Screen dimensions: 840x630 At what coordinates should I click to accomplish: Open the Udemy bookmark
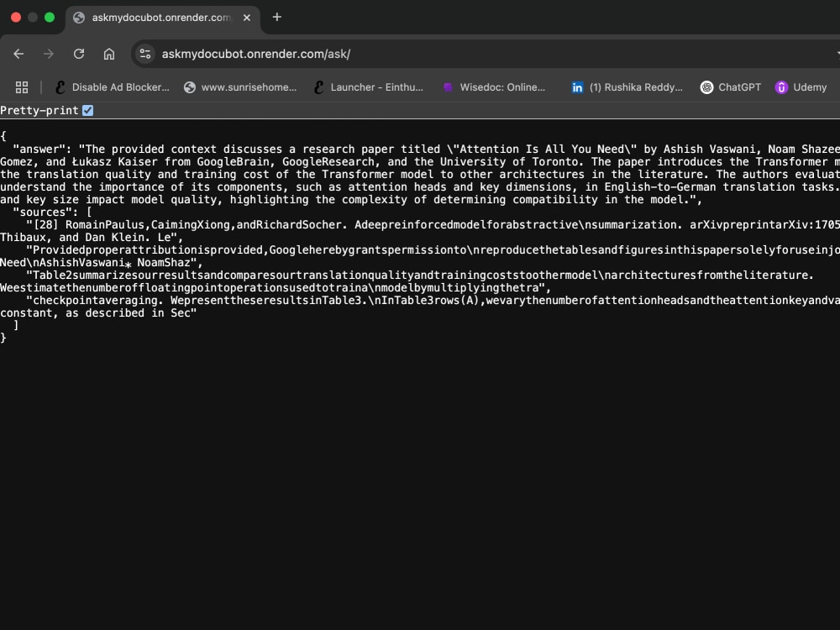pos(801,87)
